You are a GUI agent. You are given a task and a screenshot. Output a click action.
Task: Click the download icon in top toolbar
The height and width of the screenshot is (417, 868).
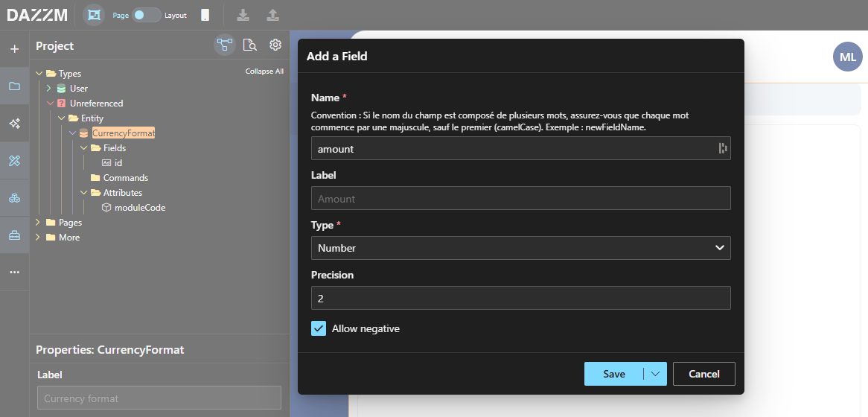click(x=243, y=15)
